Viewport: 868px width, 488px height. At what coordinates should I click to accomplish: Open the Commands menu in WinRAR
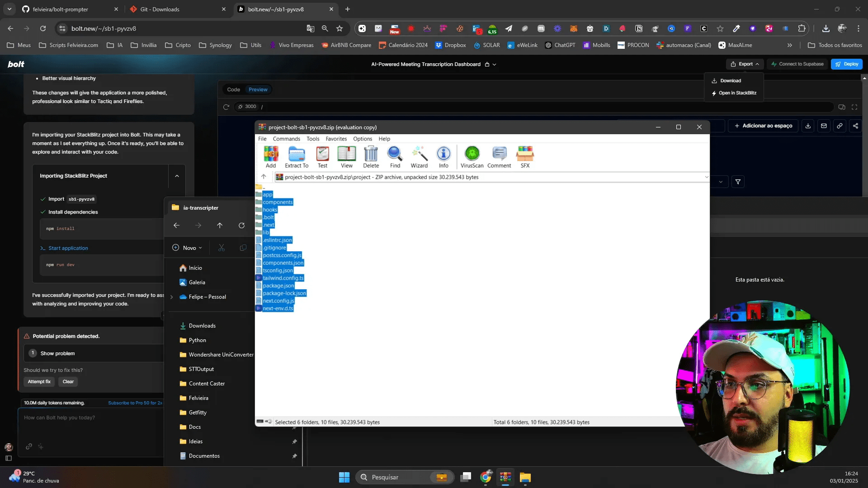pos(286,139)
